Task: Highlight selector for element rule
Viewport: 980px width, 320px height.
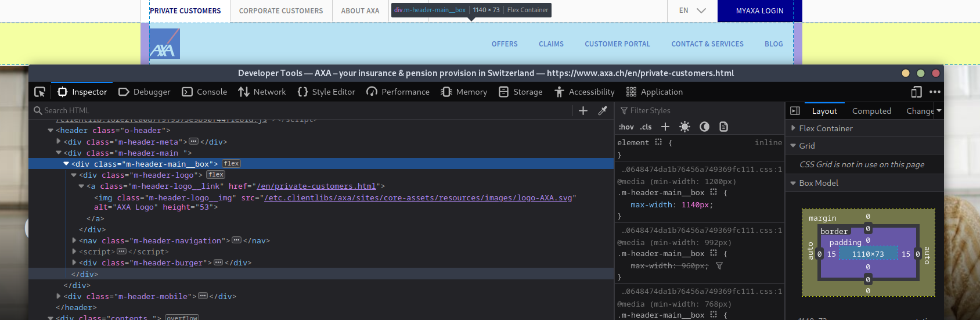Action: pyautogui.click(x=658, y=142)
